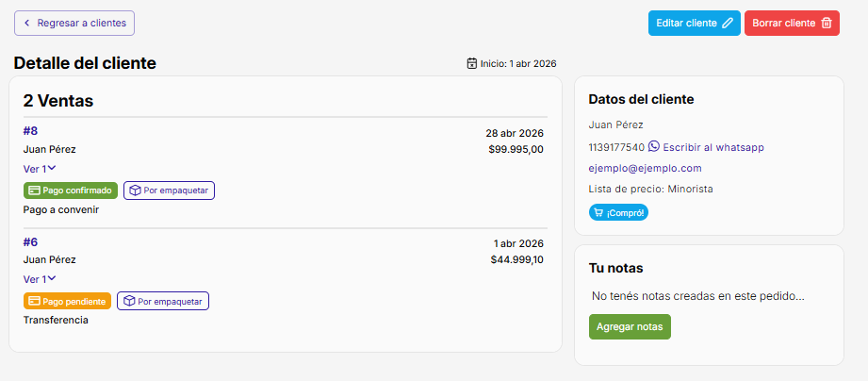The height and width of the screenshot is (381, 868).
Task: Click the box icon in order #8 Por empaquetar
Action: coord(135,190)
